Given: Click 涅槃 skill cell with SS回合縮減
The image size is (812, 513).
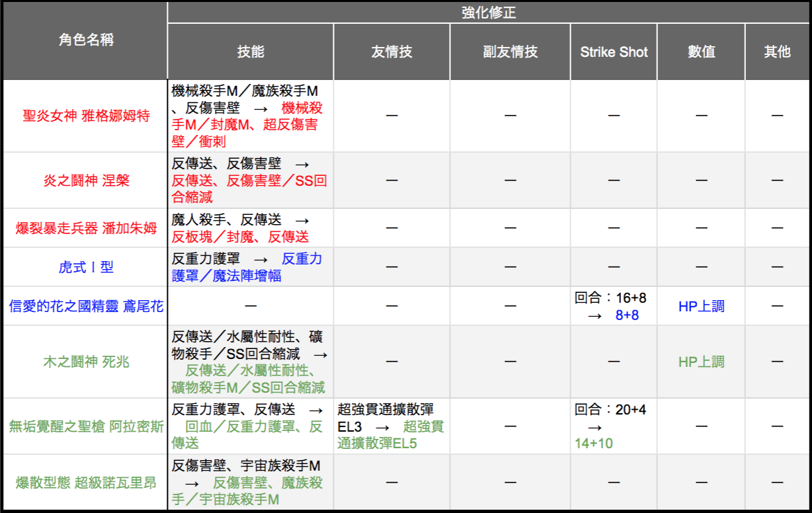Looking at the screenshot, I should coord(250,180).
